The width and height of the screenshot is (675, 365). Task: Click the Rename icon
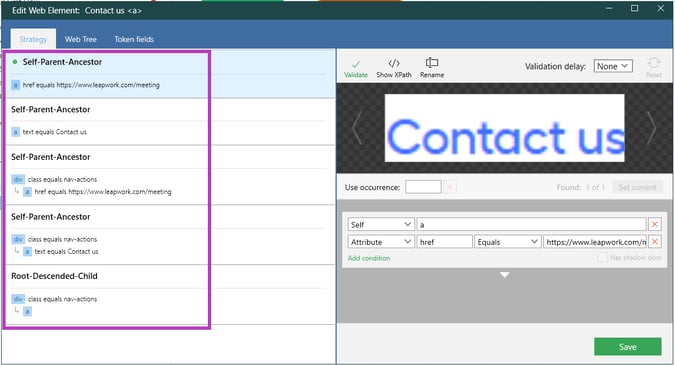coord(432,63)
